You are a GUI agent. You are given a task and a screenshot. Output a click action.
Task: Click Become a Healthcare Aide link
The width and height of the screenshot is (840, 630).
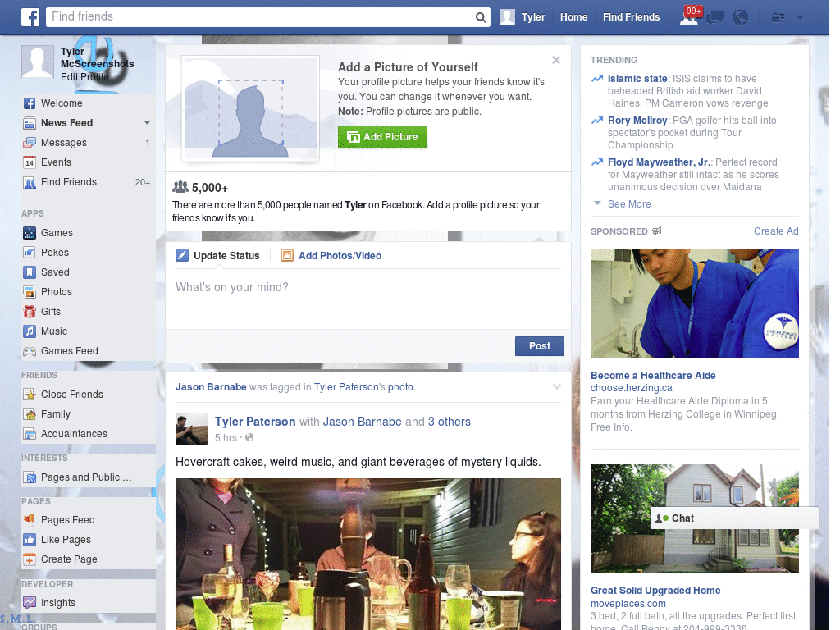pos(653,376)
